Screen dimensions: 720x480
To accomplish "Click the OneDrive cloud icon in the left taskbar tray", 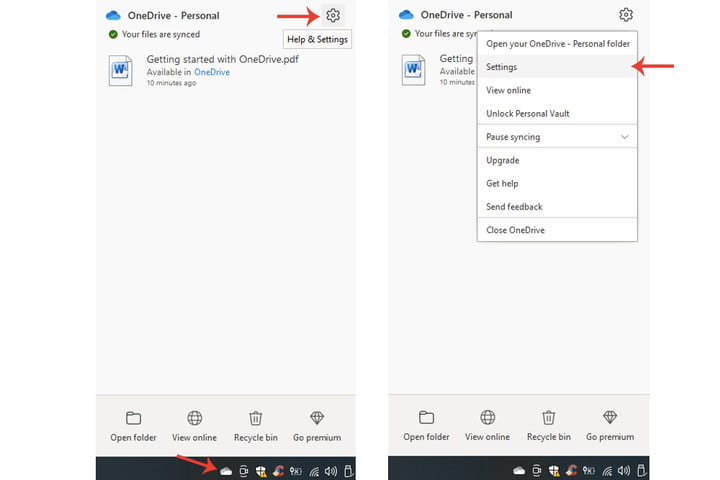I will [226, 470].
